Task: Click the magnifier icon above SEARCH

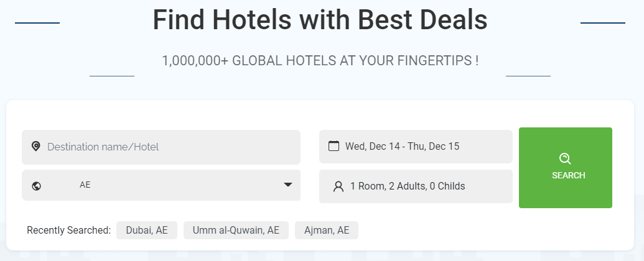Action: pos(565,158)
